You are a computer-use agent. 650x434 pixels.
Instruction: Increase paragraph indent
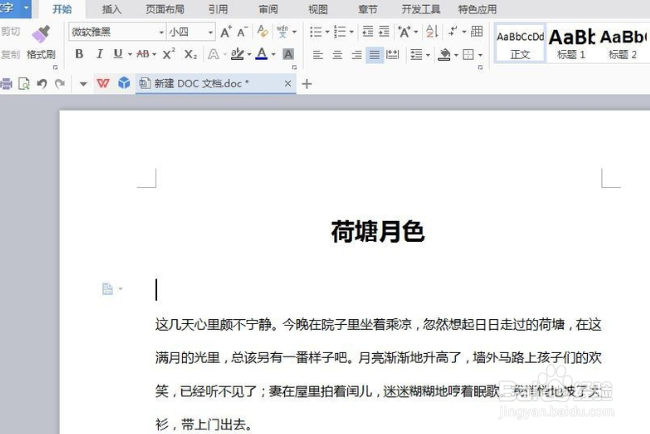click(x=384, y=32)
